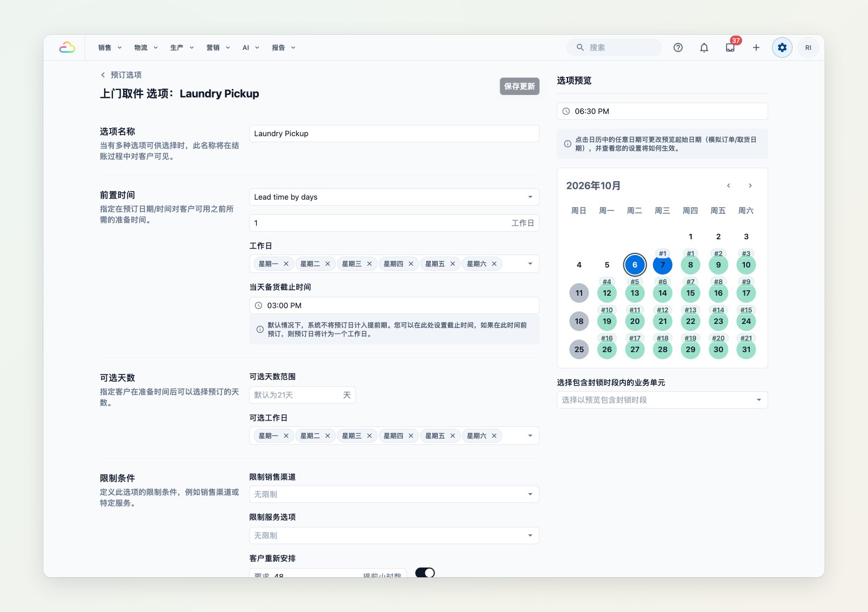Screen dimensions: 868x612
Task: Remove 星期四 tag from 可选工作日
Action: click(x=411, y=436)
